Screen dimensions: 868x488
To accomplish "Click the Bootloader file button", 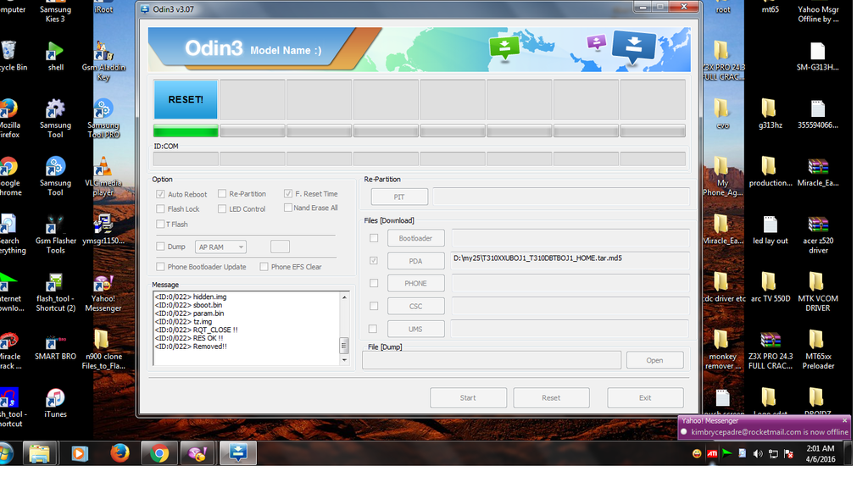I will coord(415,238).
